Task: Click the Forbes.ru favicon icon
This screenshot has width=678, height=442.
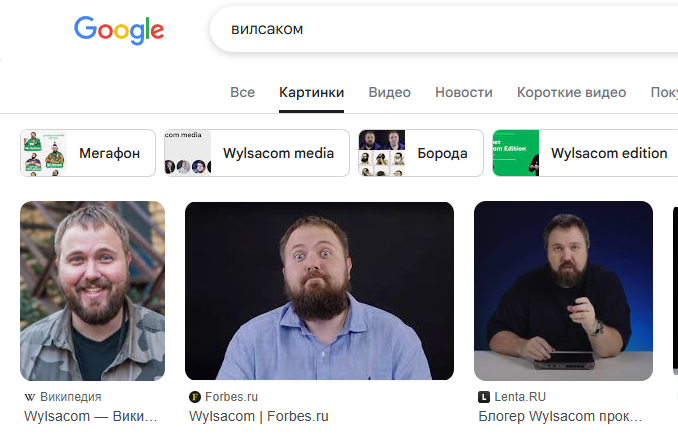Action: tap(195, 397)
